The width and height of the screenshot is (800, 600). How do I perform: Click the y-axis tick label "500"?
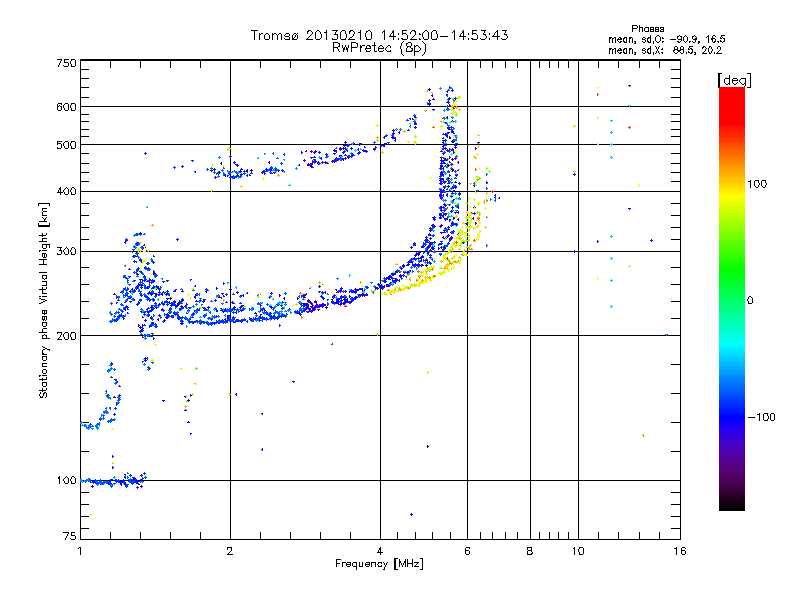(x=66, y=145)
